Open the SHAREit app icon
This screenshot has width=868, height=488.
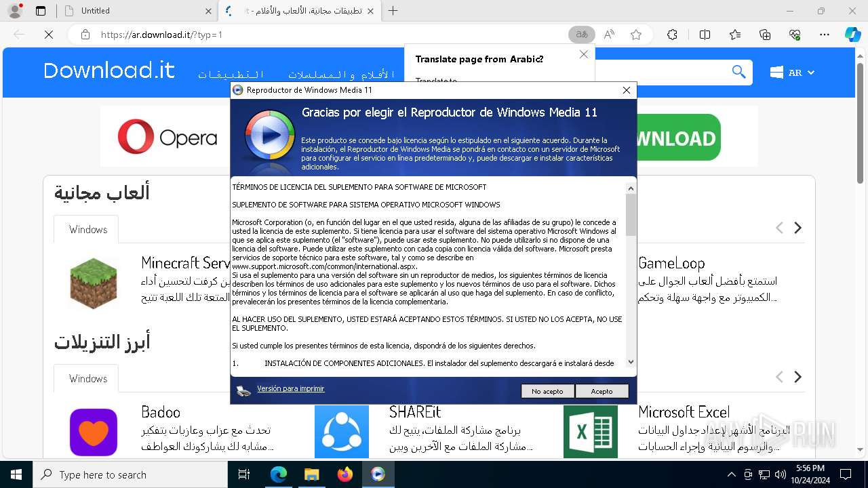point(342,432)
